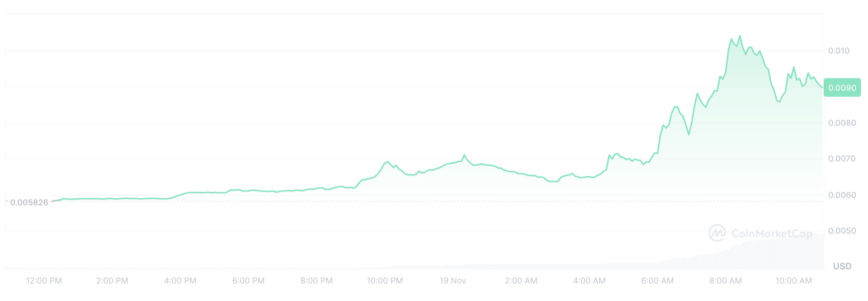Click the 4:00 PM time axis label

coord(180,281)
